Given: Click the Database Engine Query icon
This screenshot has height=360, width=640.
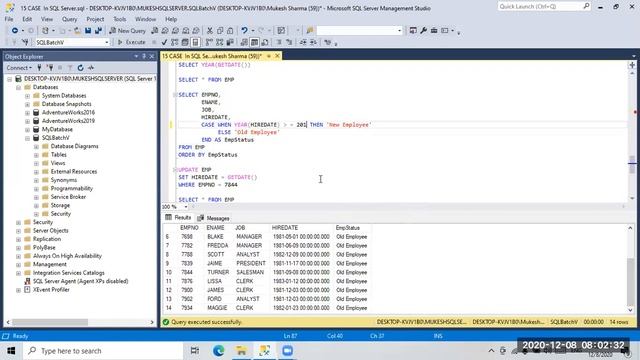Looking at the screenshot, I should point(154,31).
